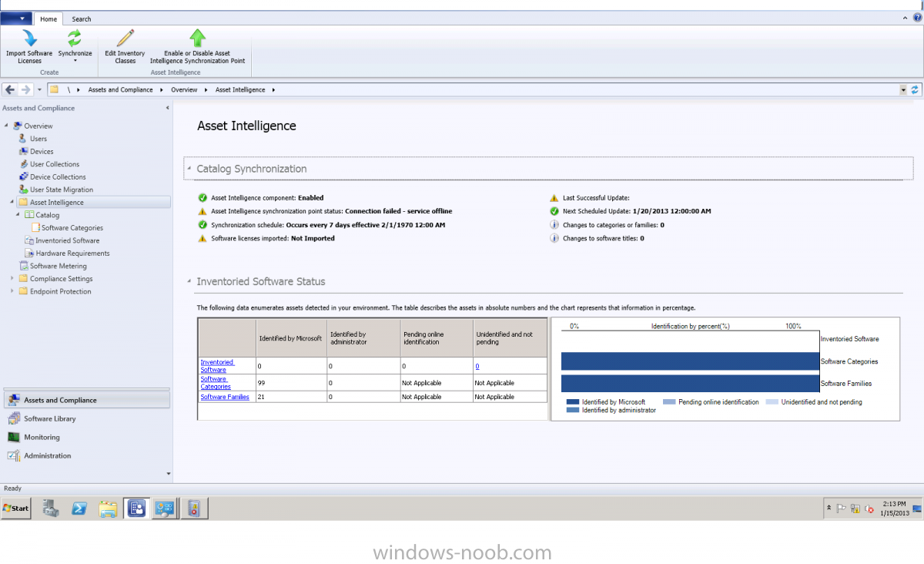Image resolution: width=924 pixels, height=564 pixels.
Task: Click the Import Software Licenses ribbon icon
Action: point(29,39)
